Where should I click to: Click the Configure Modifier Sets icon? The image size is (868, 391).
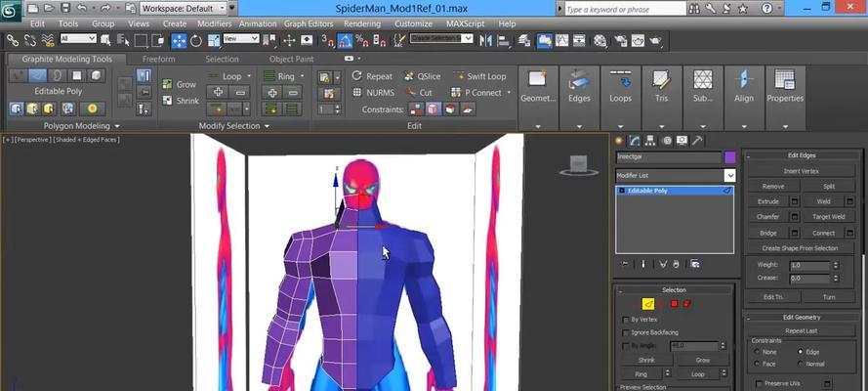pyautogui.click(x=695, y=264)
